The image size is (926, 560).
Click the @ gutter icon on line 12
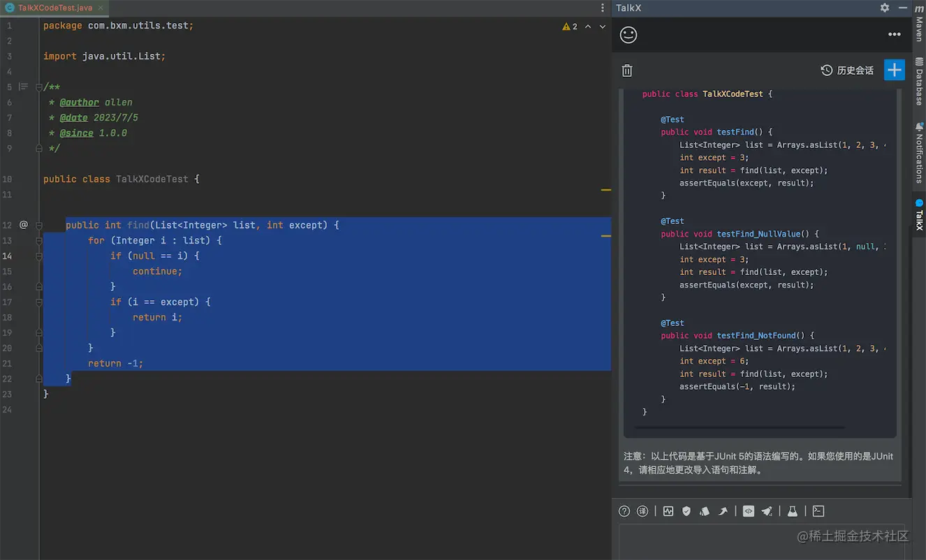tap(23, 225)
